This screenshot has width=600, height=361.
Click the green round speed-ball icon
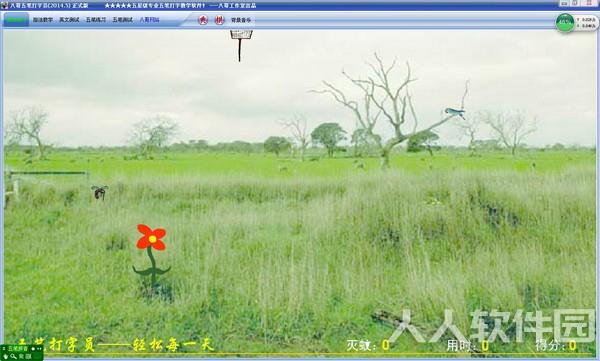pyautogui.click(x=565, y=22)
